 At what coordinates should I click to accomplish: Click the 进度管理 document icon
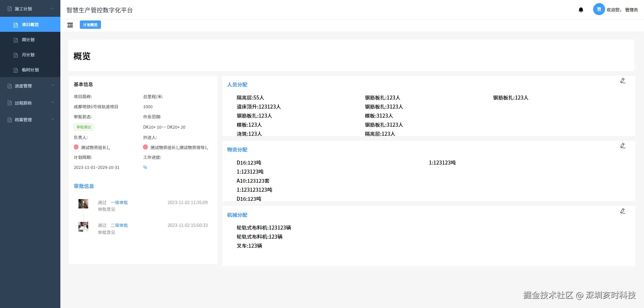click(x=10, y=86)
